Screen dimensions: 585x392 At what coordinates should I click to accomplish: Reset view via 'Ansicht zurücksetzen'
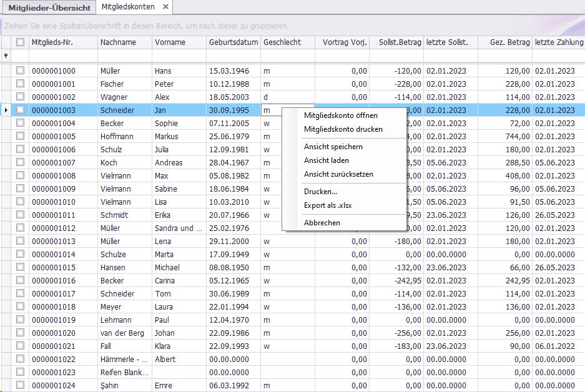[x=338, y=174]
